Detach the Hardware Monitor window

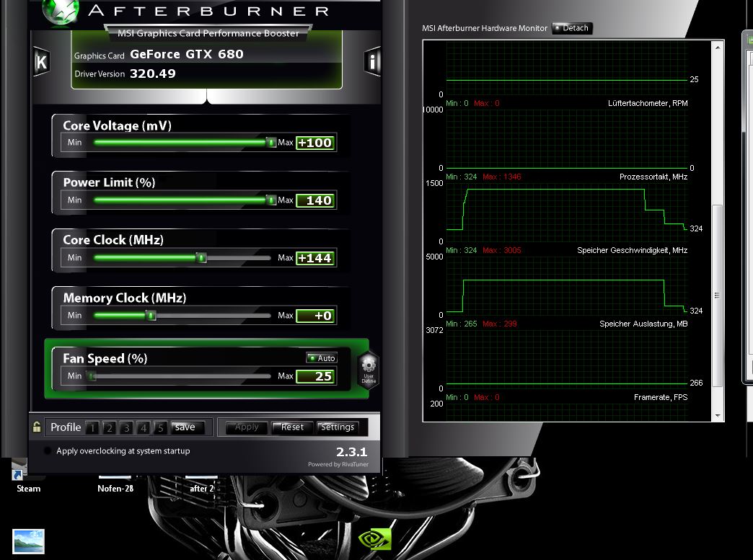tap(572, 28)
